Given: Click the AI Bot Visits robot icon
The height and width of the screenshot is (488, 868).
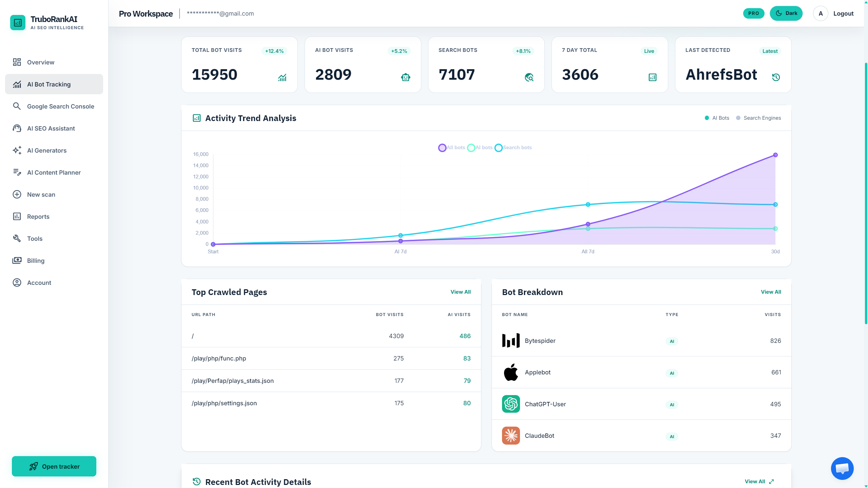Looking at the screenshot, I should 405,77.
